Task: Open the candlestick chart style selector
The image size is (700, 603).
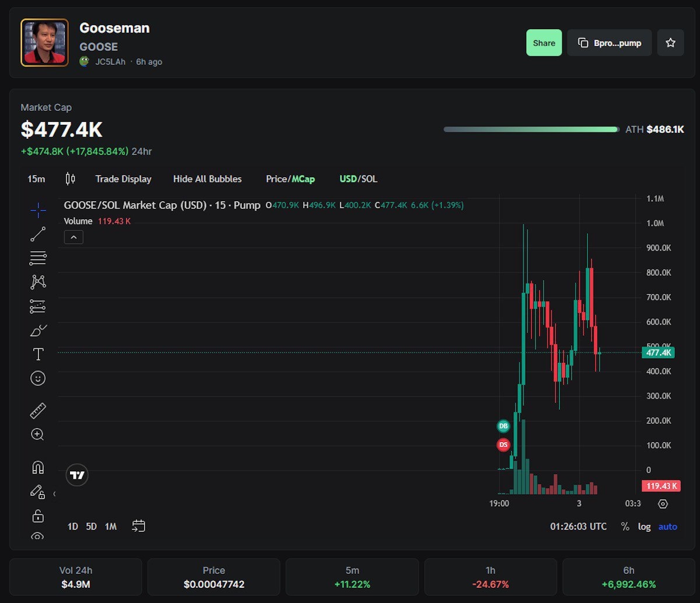Action: click(71, 178)
